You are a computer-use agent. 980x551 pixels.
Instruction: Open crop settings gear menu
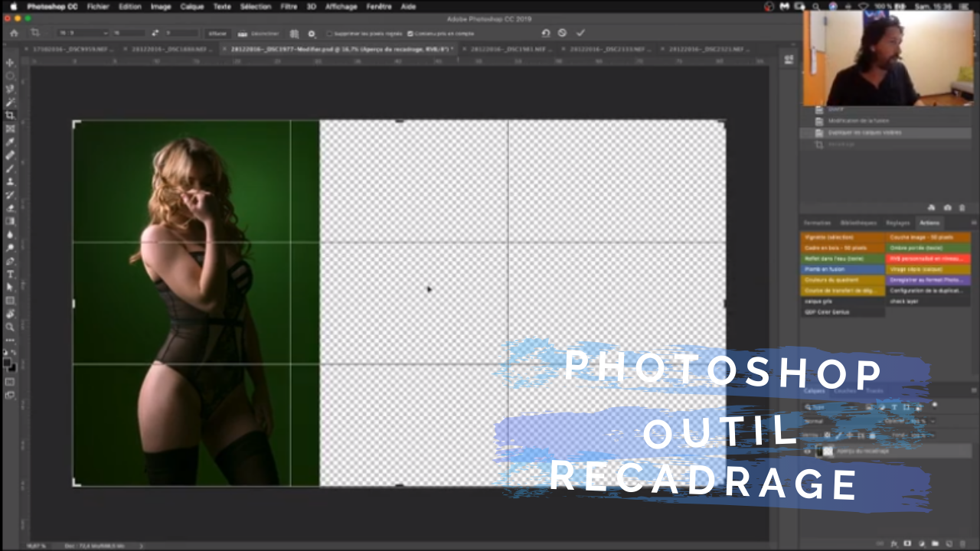point(312,34)
